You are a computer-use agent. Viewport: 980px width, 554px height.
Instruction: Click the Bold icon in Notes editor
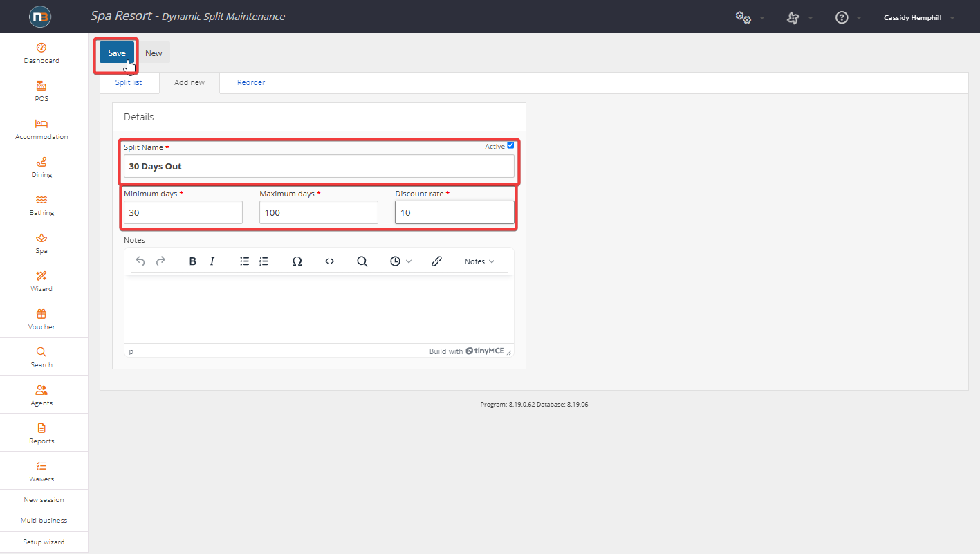tap(193, 261)
